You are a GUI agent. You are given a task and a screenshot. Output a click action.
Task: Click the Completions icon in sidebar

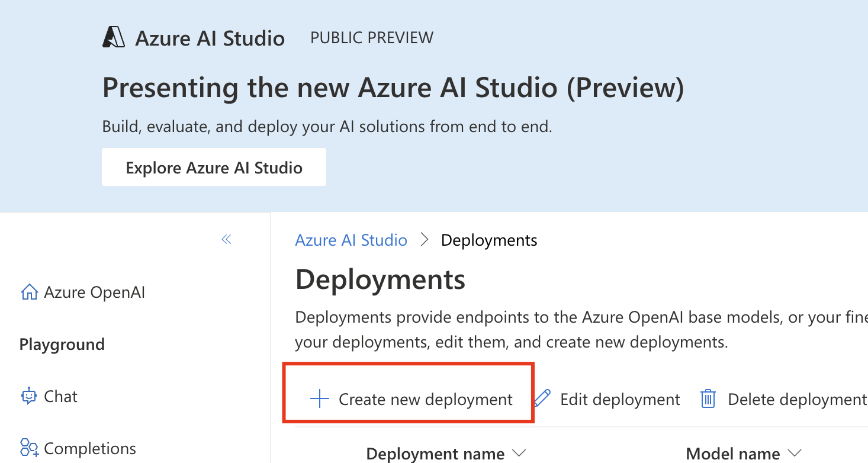click(x=29, y=448)
